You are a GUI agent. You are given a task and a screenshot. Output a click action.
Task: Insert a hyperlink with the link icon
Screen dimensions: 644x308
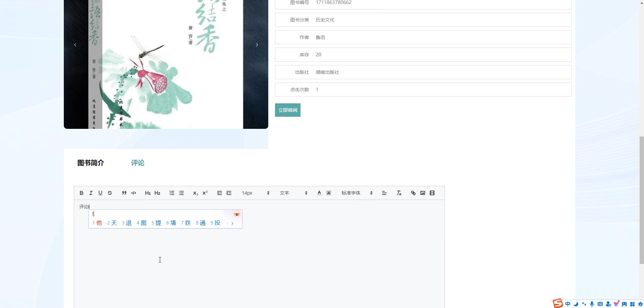click(413, 193)
